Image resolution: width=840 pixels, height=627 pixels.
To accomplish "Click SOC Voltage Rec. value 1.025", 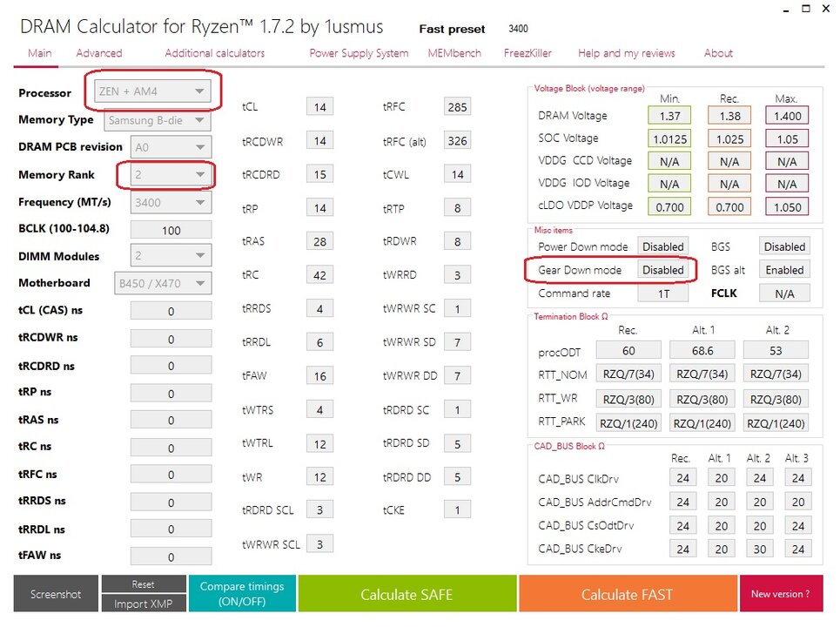I will click(729, 138).
